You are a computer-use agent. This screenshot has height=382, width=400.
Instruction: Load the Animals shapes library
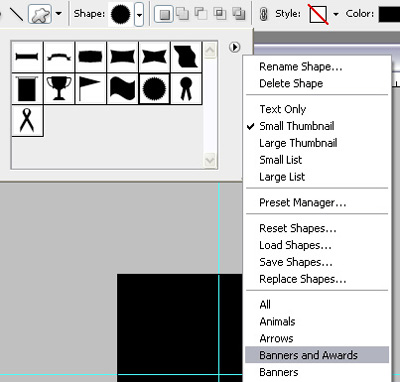[277, 322]
